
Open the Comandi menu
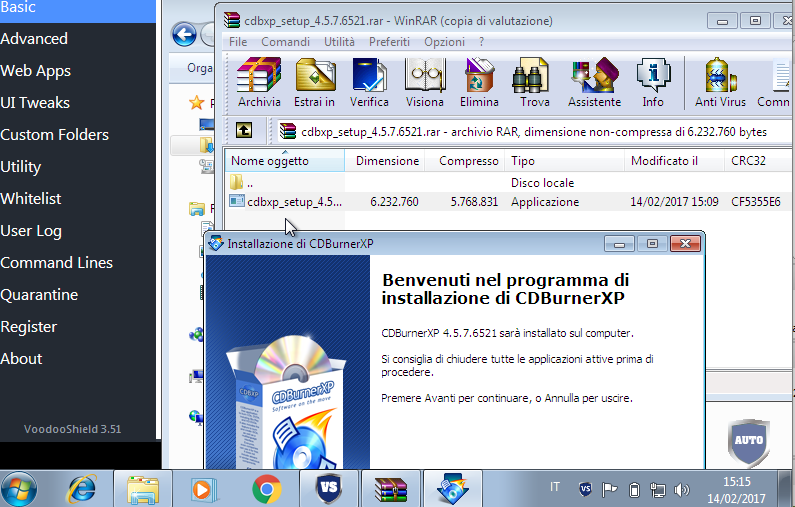[285, 42]
